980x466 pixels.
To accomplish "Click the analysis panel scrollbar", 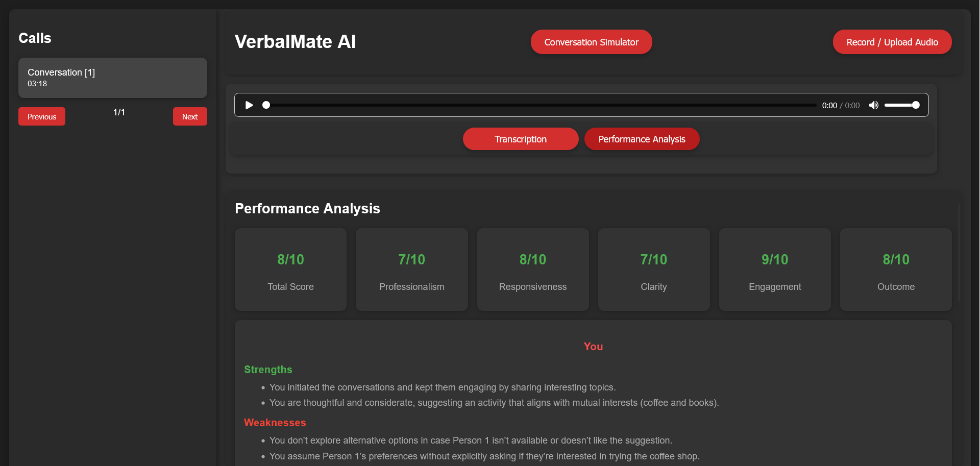I will click(x=959, y=253).
